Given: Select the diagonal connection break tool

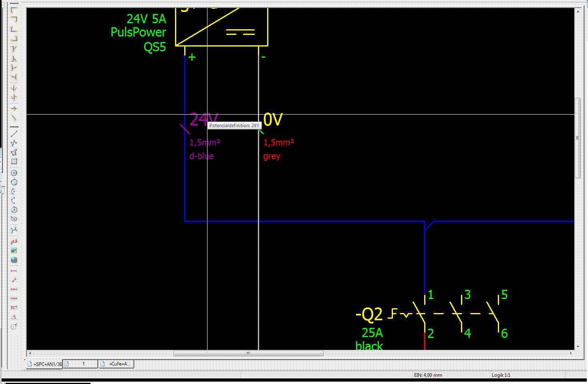Looking at the screenshot, I should click(x=14, y=118).
